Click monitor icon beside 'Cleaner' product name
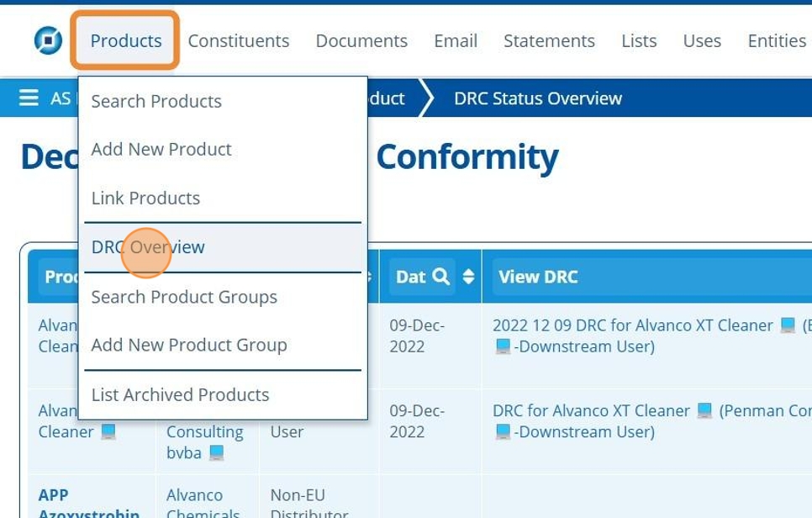This screenshot has width=812, height=518. 108,432
